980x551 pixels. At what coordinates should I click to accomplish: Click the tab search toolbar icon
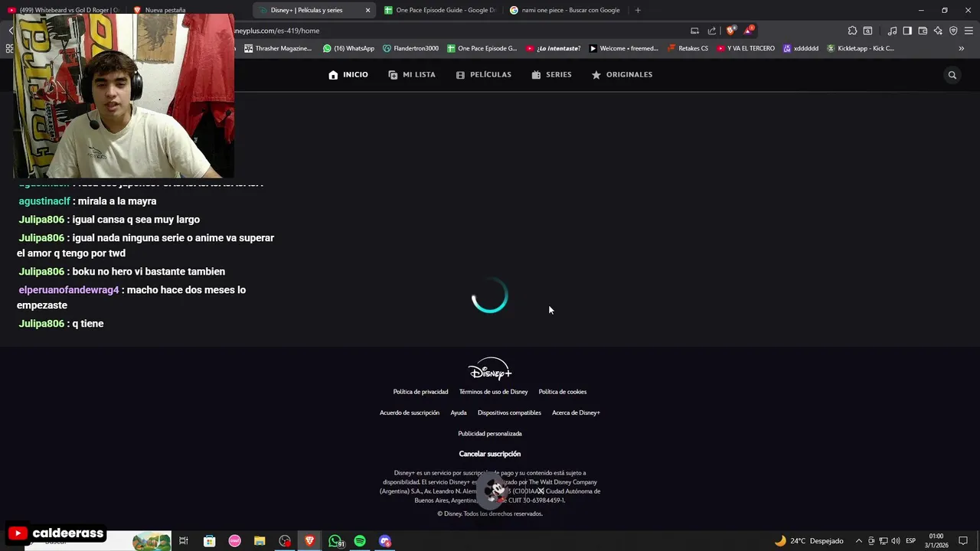(867, 31)
